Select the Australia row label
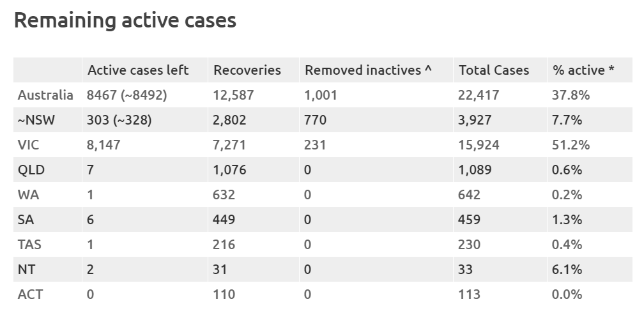644x313 pixels. pos(45,95)
